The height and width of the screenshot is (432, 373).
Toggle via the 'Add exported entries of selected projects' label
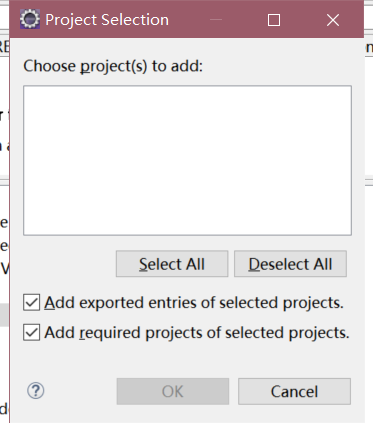pyautogui.click(x=194, y=303)
